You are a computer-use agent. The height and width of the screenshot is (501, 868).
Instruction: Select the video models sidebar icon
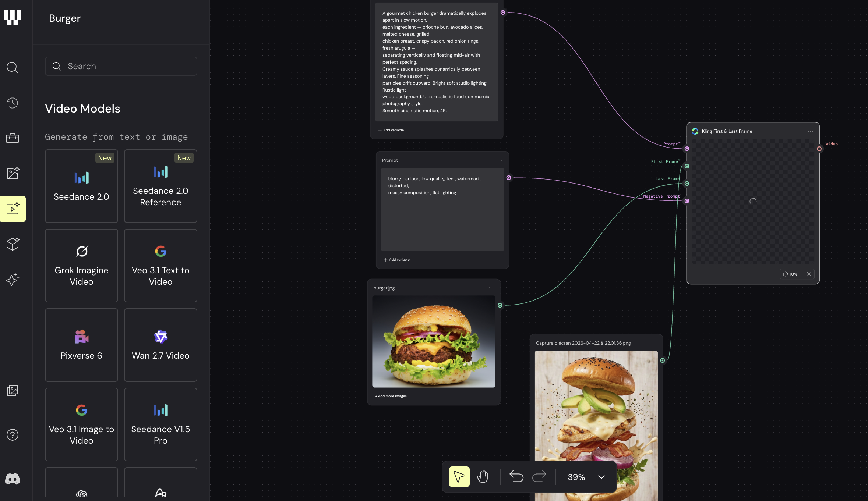(13, 209)
